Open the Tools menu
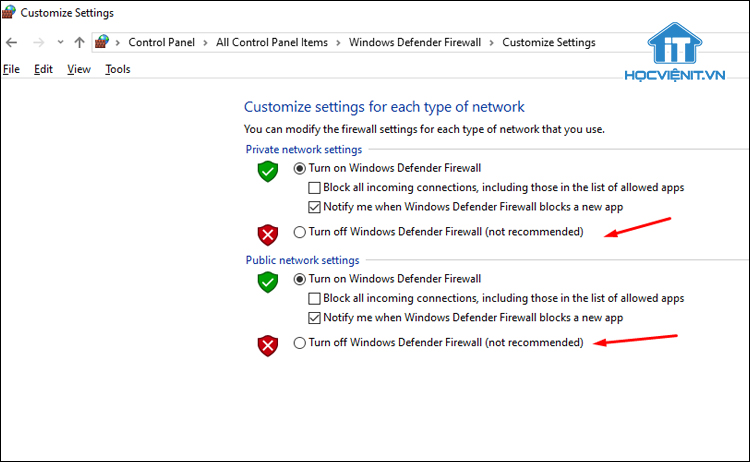The height and width of the screenshot is (462, 750). pos(118,69)
